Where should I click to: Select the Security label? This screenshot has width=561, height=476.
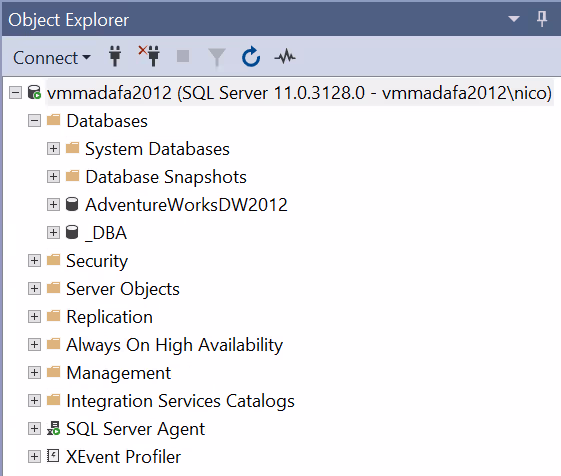(97, 261)
